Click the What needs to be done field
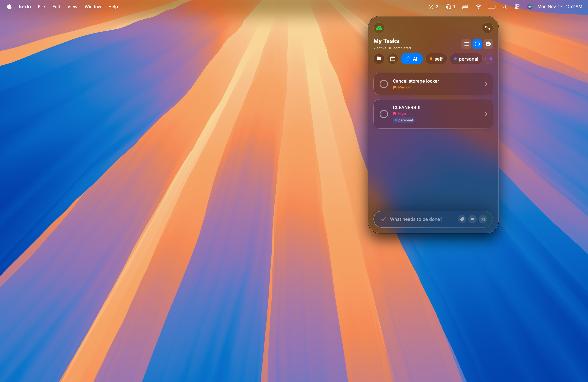 (420, 219)
